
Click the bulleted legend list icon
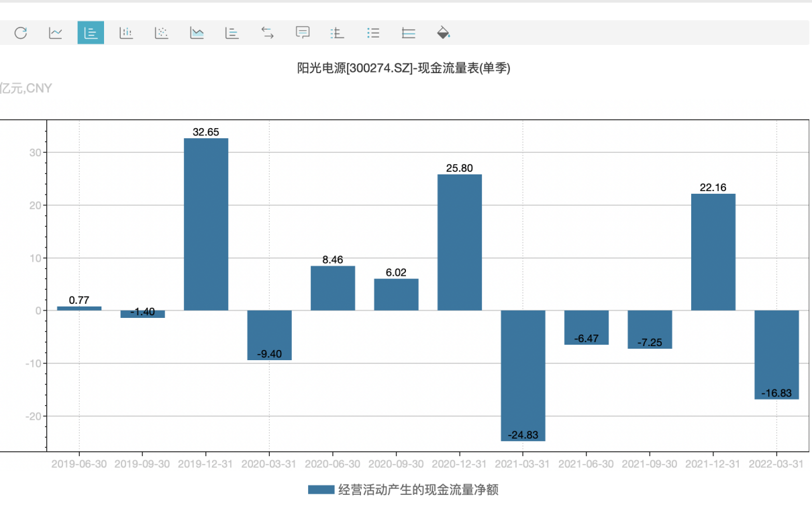(x=373, y=32)
